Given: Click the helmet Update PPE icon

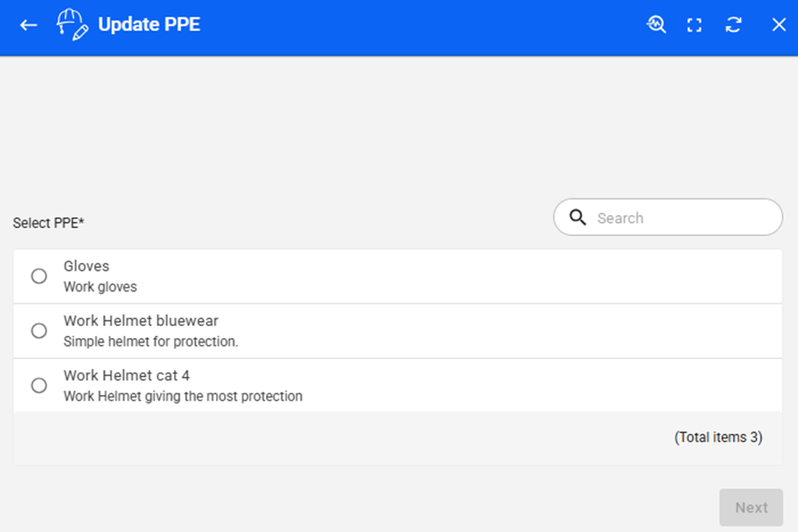Looking at the screenshot, I should [72, 25].
